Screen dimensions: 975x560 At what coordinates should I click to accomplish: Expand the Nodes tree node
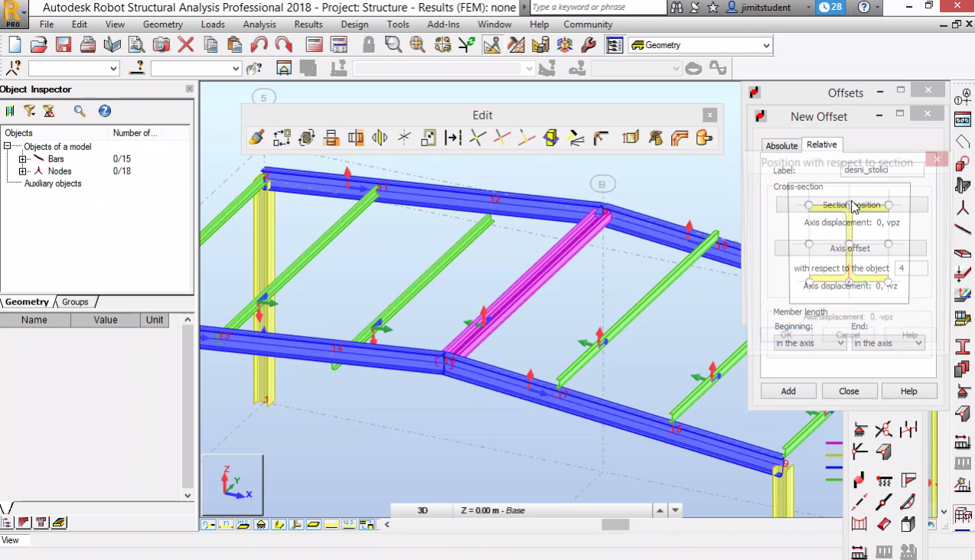23,171
